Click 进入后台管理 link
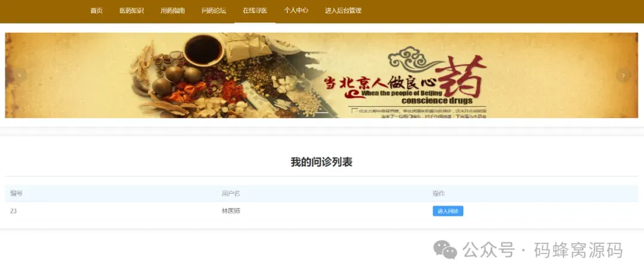The image size is (644, 276). pyautogui.click(x=343, y=11)
